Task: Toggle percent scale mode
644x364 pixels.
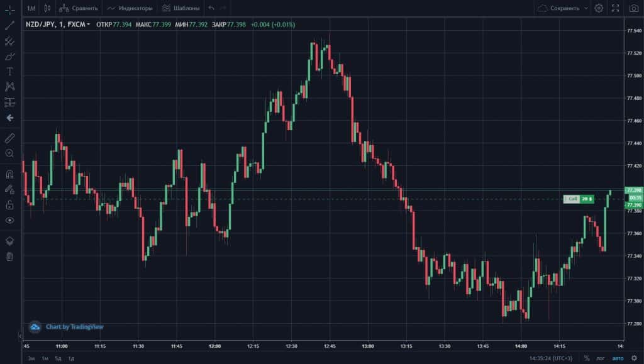Action: coord(587,358)
